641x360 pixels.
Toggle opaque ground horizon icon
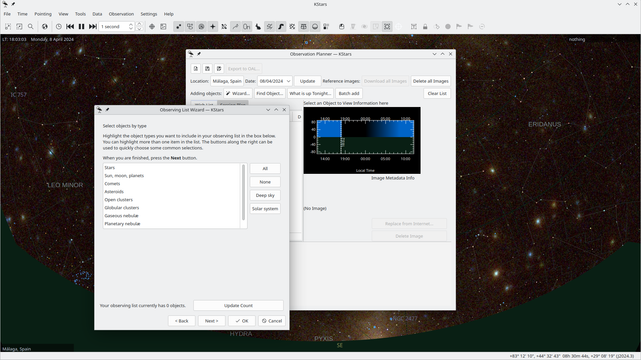tap(315, 27)
